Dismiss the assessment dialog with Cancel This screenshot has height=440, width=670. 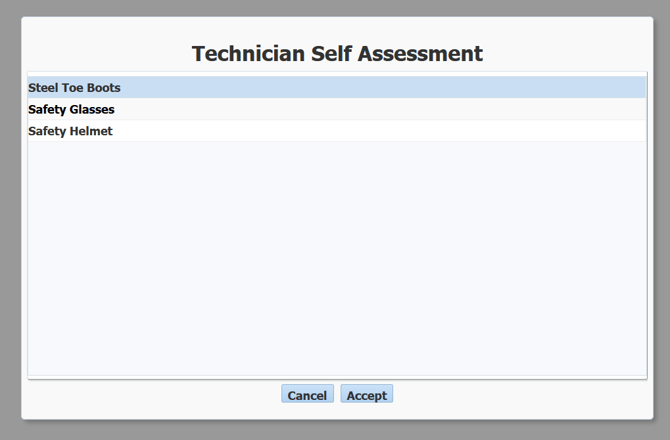[x=307, y=395]
